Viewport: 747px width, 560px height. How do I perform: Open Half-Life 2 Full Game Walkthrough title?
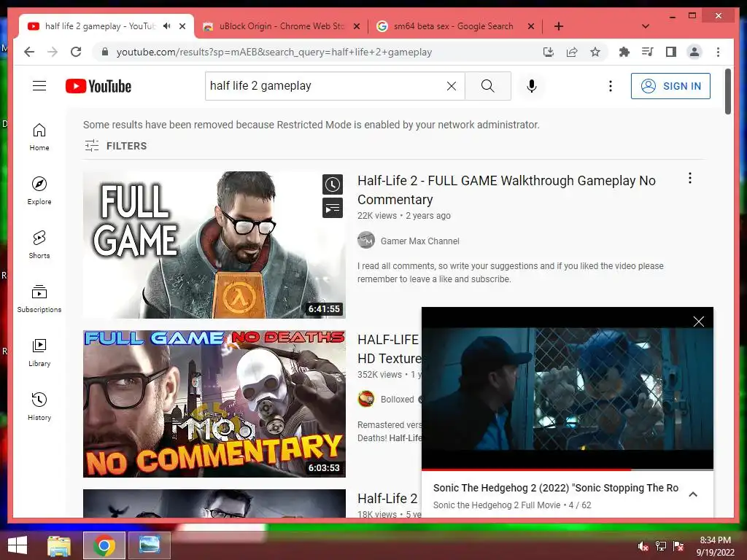coord(506,190)
